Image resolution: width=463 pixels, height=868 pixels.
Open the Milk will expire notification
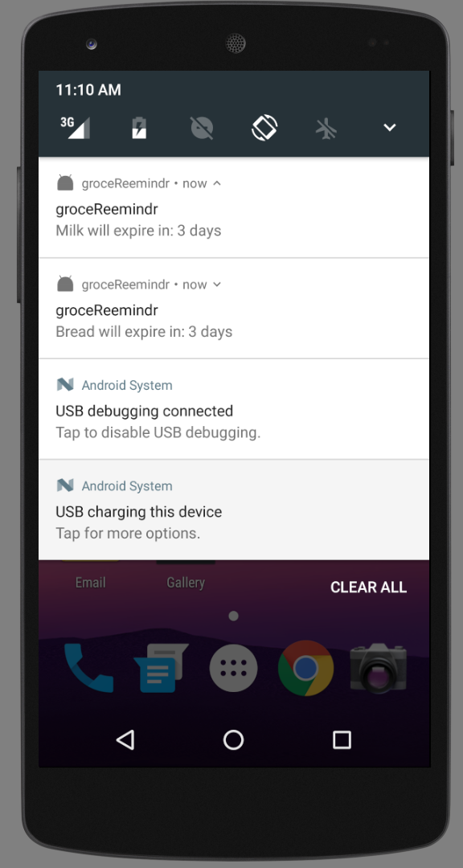click(234, 207)
